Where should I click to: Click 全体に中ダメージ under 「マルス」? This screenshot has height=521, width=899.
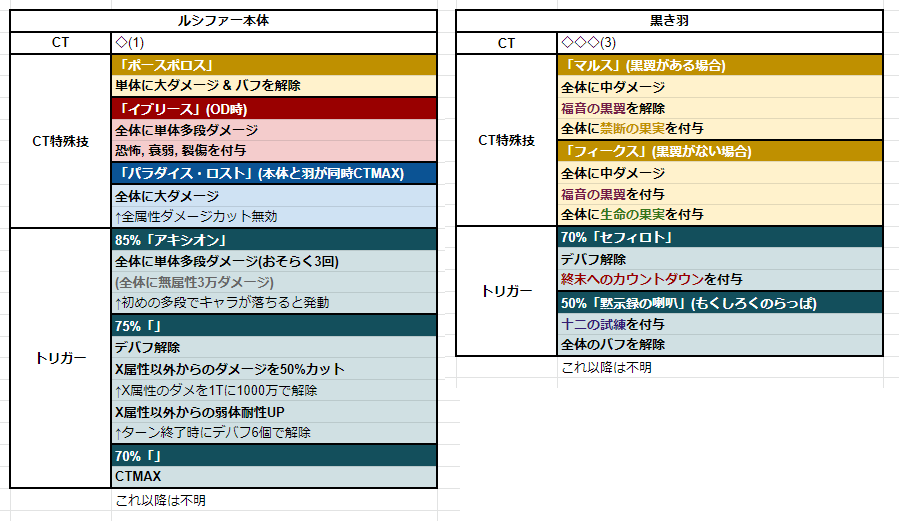[720, 87]
